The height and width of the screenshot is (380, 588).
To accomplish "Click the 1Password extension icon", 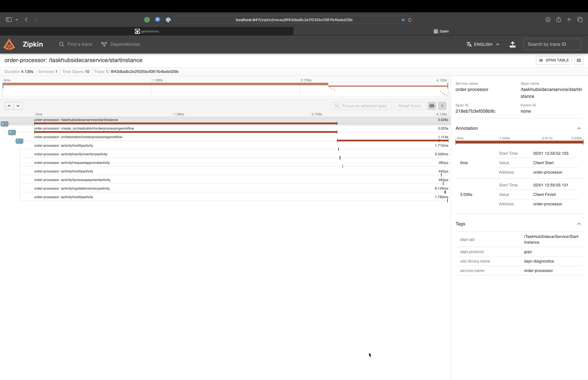I will 168,20.
